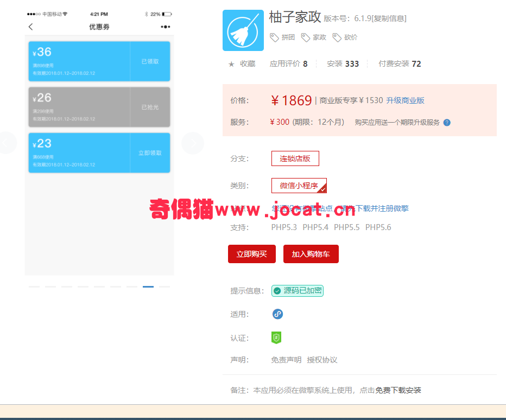This screenshot has width=506, height=420.
Task: Open the three-dot menu in the phone preview
Action: point(166,27)
